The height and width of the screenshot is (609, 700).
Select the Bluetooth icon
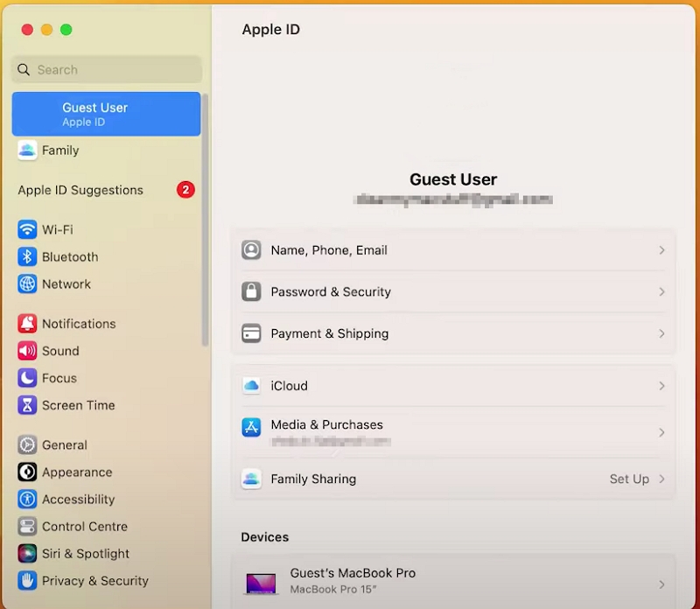point(27,256)
